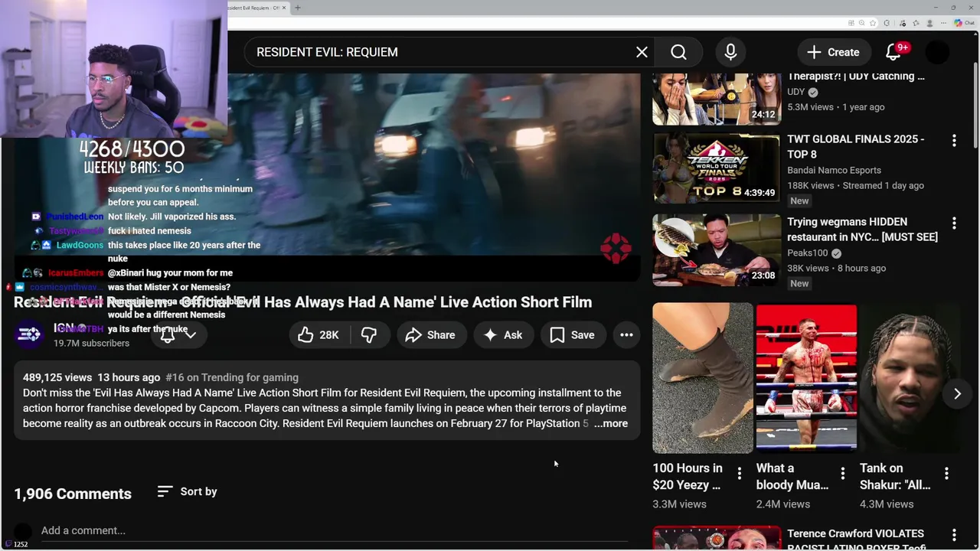
Task: Click the 1,906 Comments heading
Action: (73, 494)
